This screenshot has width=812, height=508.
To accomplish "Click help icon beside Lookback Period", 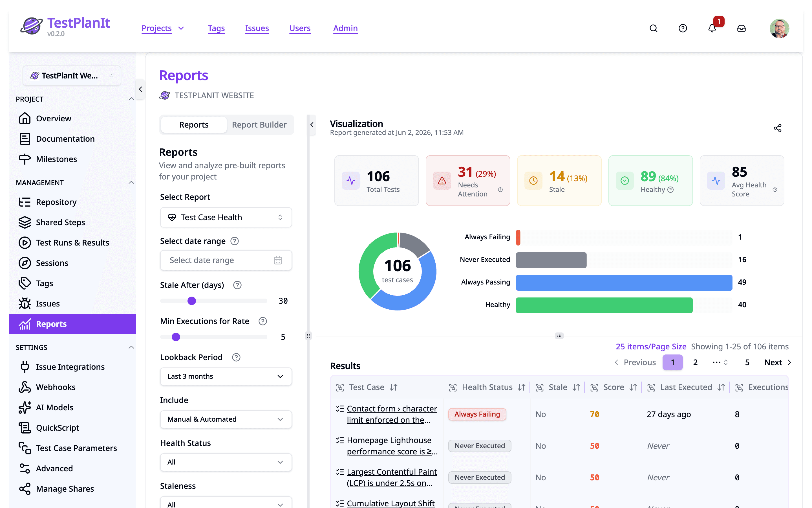I will click(236, 357).
